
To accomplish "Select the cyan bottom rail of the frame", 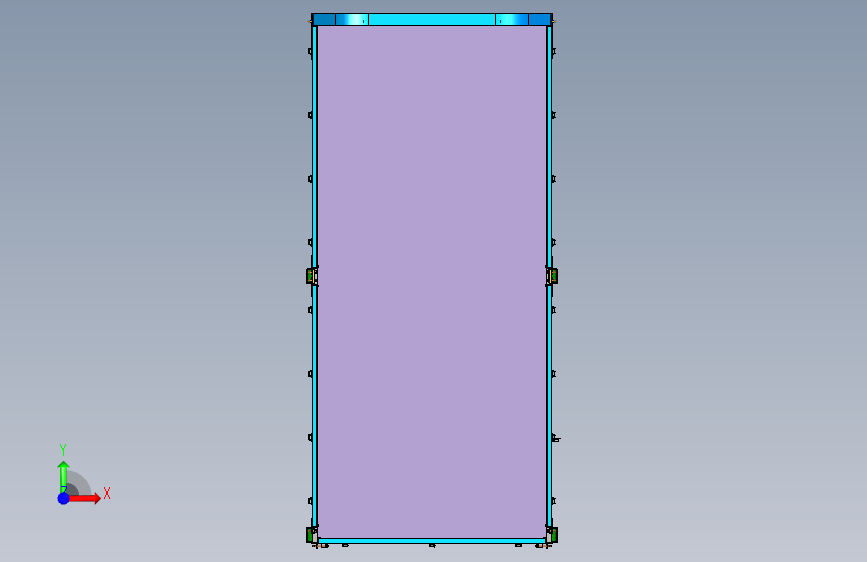I will [x=432, y=540].
